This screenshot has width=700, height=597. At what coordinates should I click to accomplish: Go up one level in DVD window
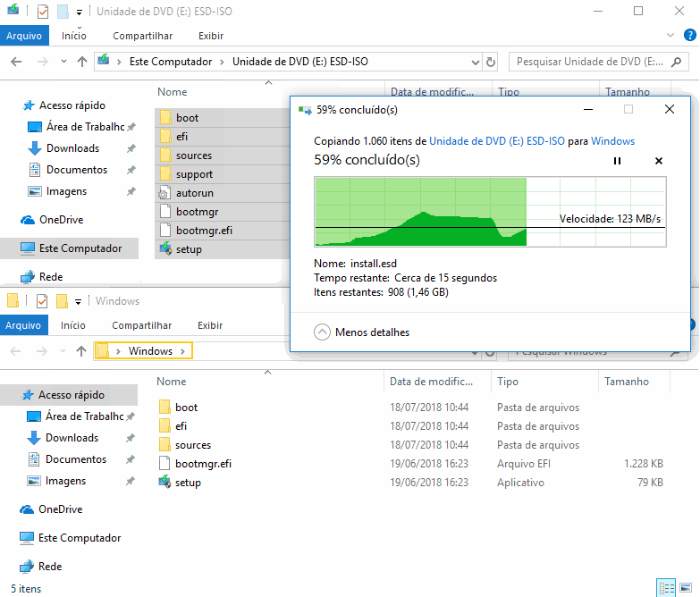81,62
